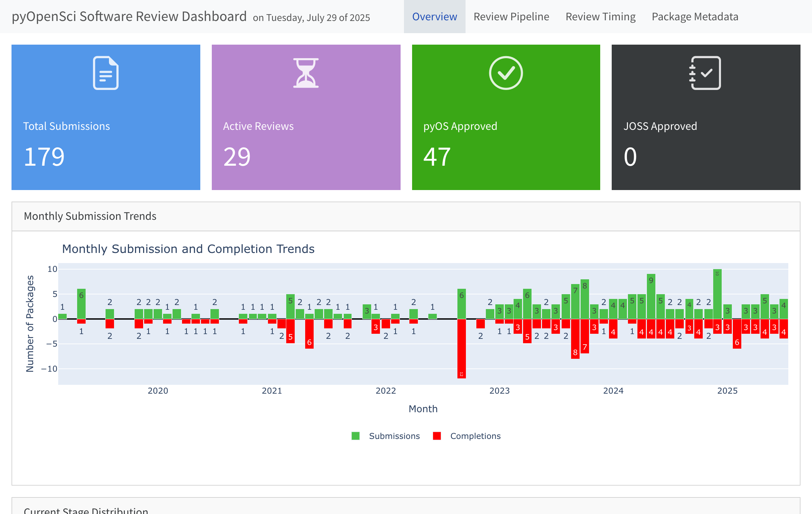Click the Monthly Submission Trends panel header
This screenshot has height=514, width=812.
point(406,216)
